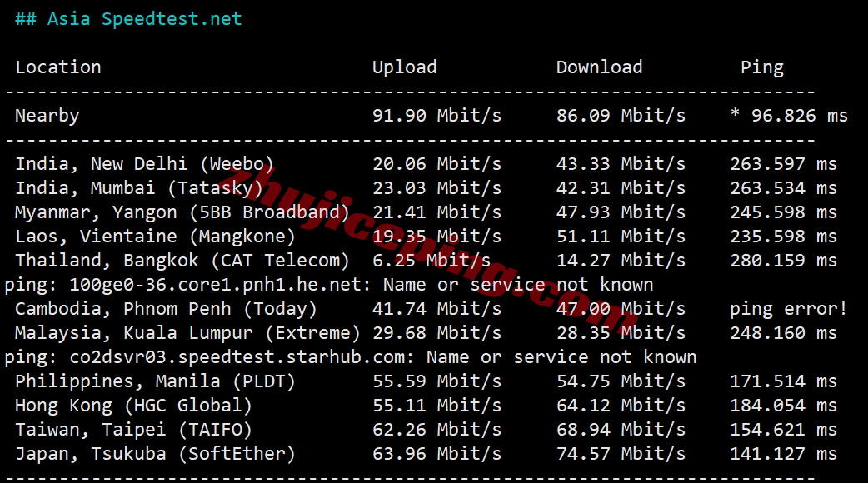Click New Delhi ping 263.597 ms
This screenshot has width=868, height=483.
point(783,164)
